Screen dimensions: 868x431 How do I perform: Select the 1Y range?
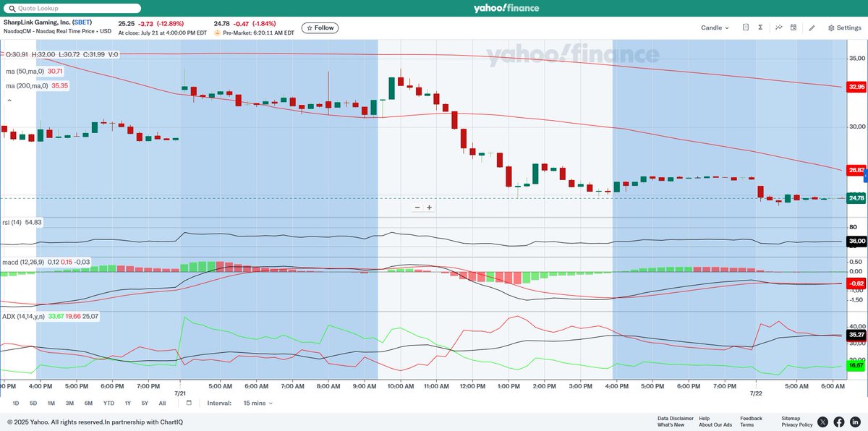click(x=128, y=403)
